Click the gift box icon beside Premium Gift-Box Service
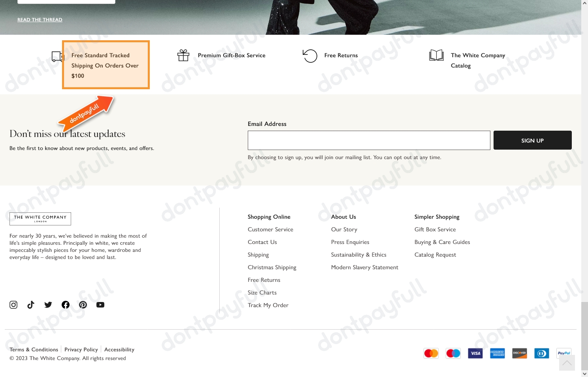 point(183,55)
